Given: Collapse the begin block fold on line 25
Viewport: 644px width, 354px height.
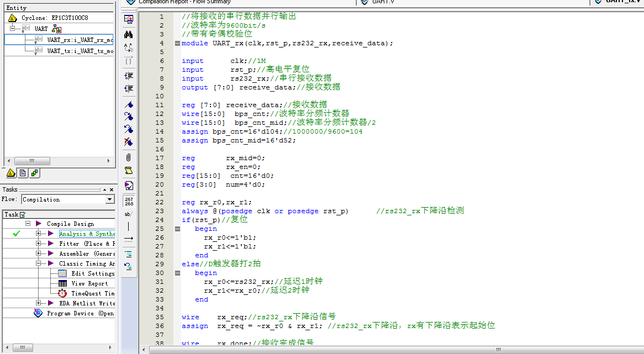Looking at the screenshot, I should 177,229.
